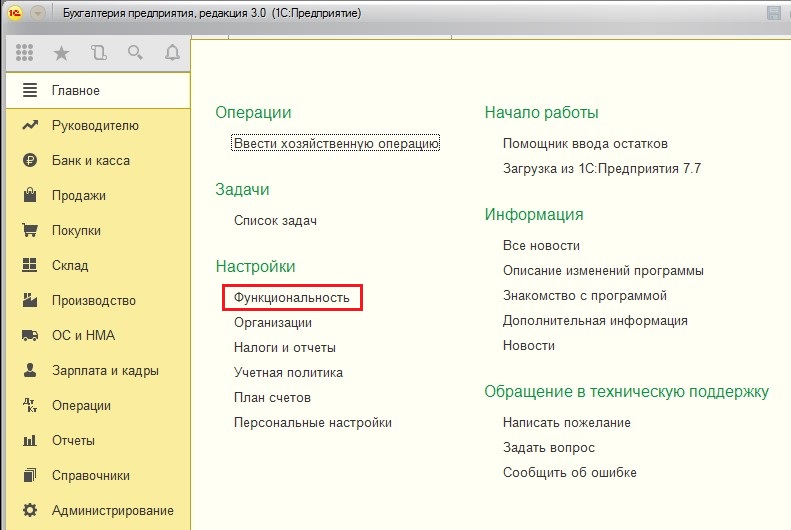Viewport: 791px width, 530px height.
Task: Open Зарплата и кадры section label
Action: tap(105, 371)
